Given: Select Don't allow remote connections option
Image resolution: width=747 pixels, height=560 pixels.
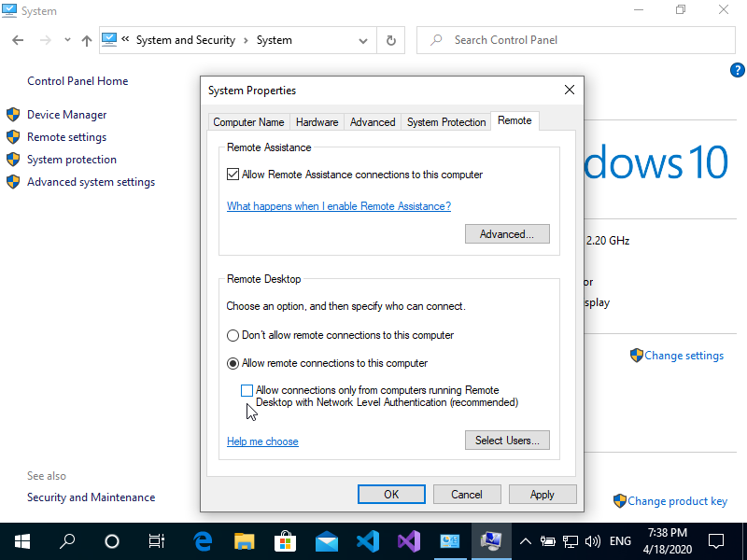Looking at the screenshot, I should coord(233,335).
